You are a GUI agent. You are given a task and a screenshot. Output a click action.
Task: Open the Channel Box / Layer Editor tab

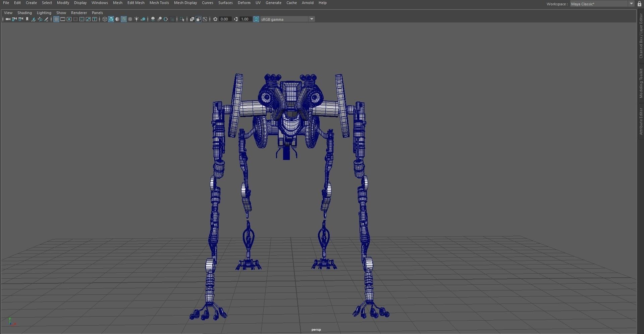click(641, 36)
